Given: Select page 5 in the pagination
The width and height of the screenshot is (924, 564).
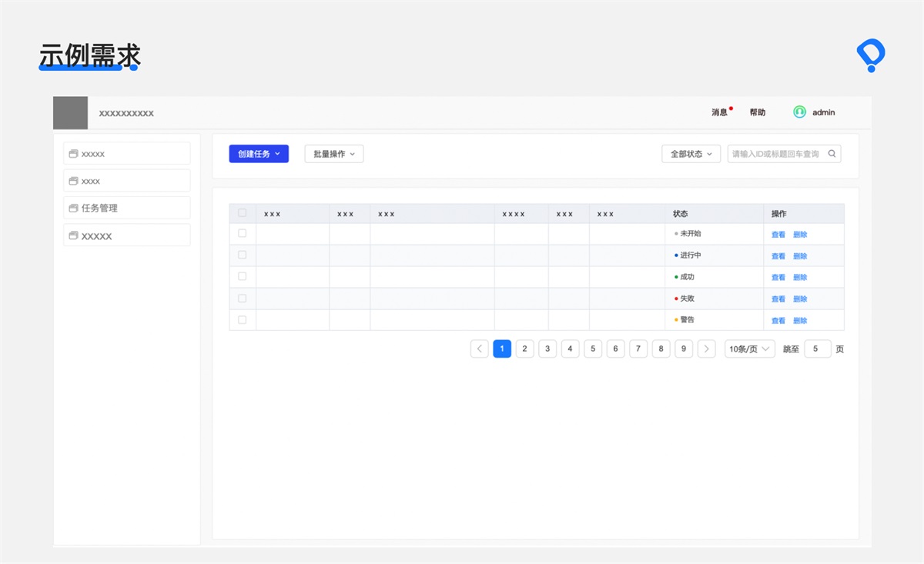Looking at the screenshot, I should click(592, 349).
